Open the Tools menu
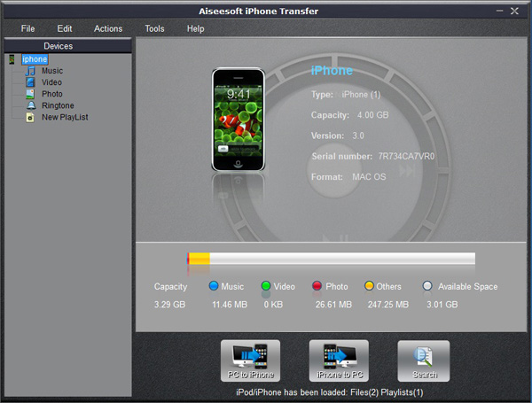Viewport: 532px width, 403px height. 154,29
